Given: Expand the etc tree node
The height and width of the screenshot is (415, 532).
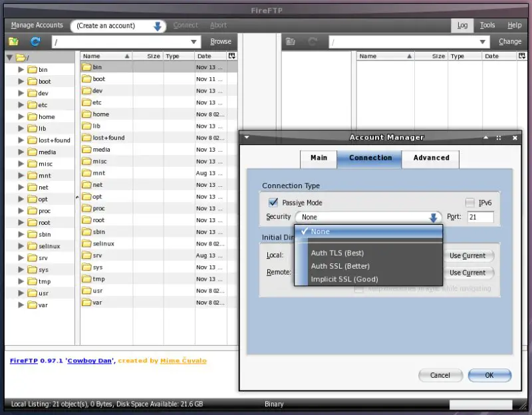Looking at the screenshot, I should point(21,105).
